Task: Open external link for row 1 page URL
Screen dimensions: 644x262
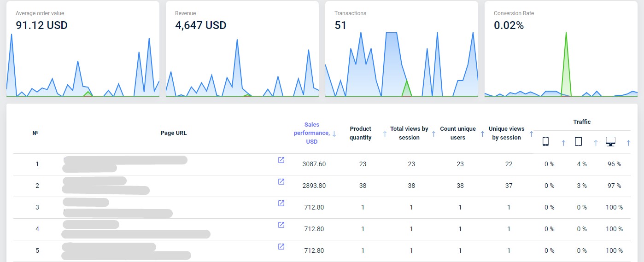Action: (x=281, y=160)
